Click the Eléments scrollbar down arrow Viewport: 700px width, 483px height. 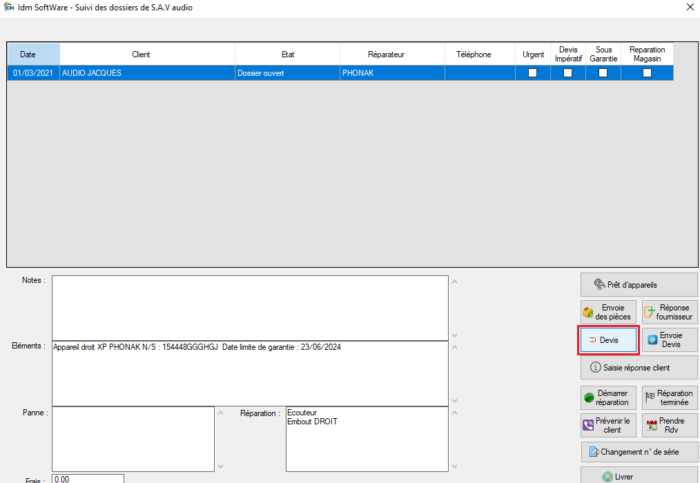coord(454,401)
